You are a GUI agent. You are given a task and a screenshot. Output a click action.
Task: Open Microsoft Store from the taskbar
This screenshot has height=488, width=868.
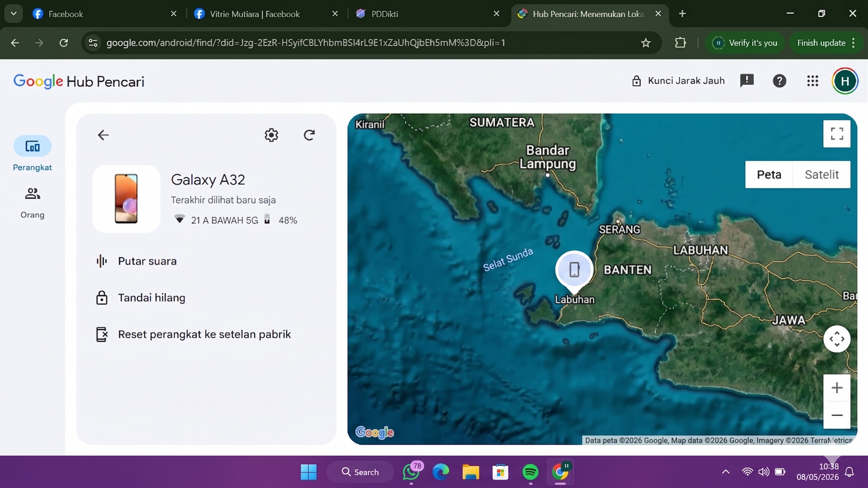(500, 472)
